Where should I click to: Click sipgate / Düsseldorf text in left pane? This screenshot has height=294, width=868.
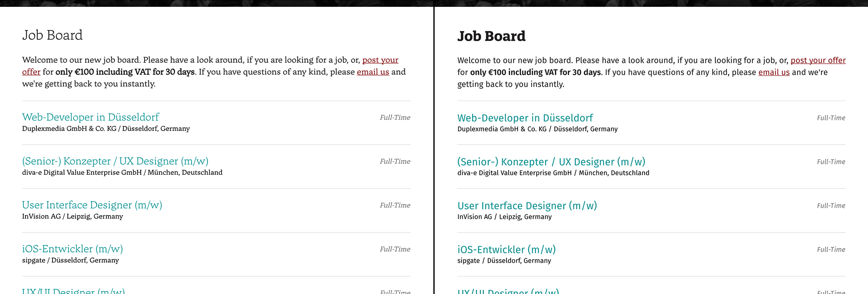point(70,260)
